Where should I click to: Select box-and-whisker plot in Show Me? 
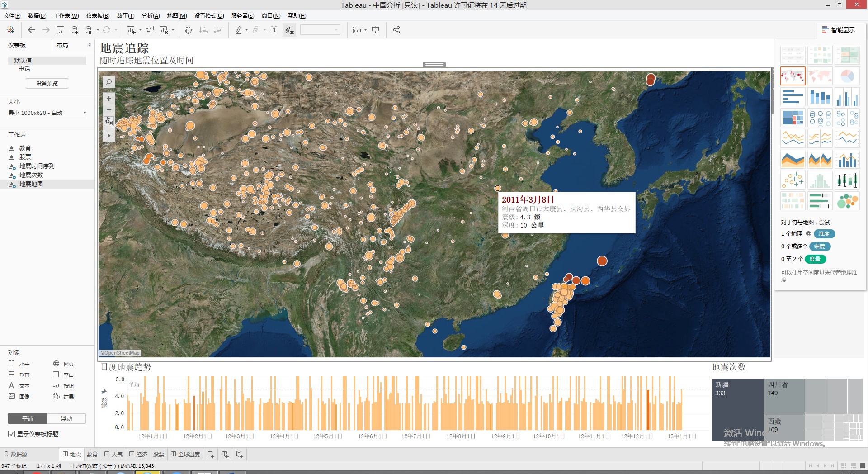(x=847, y=180)
